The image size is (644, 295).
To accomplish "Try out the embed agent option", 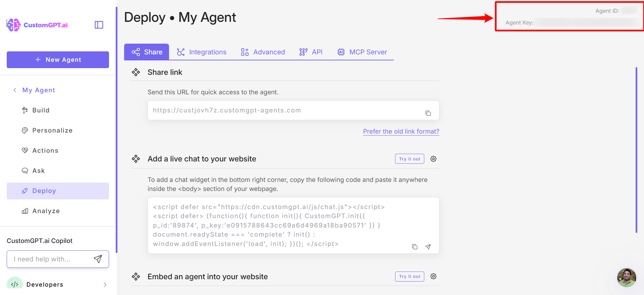I will 410,277.
